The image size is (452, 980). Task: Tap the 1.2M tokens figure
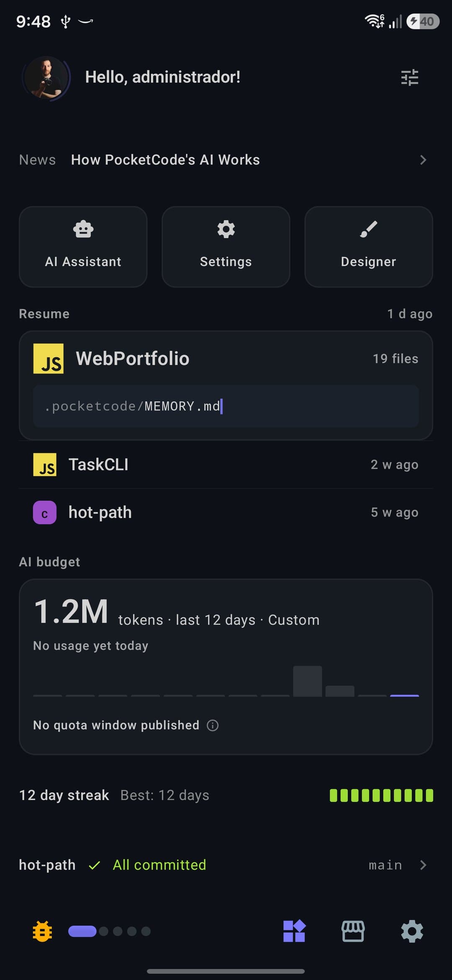point(71,612)
